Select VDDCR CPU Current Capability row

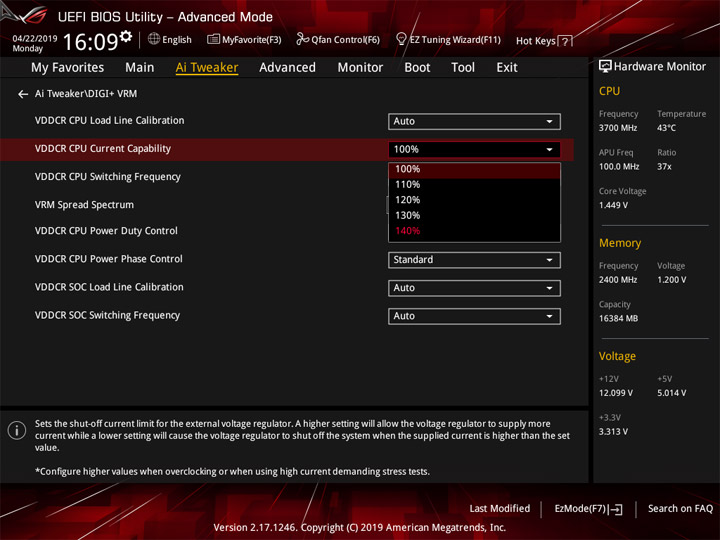tap(287, 149)
